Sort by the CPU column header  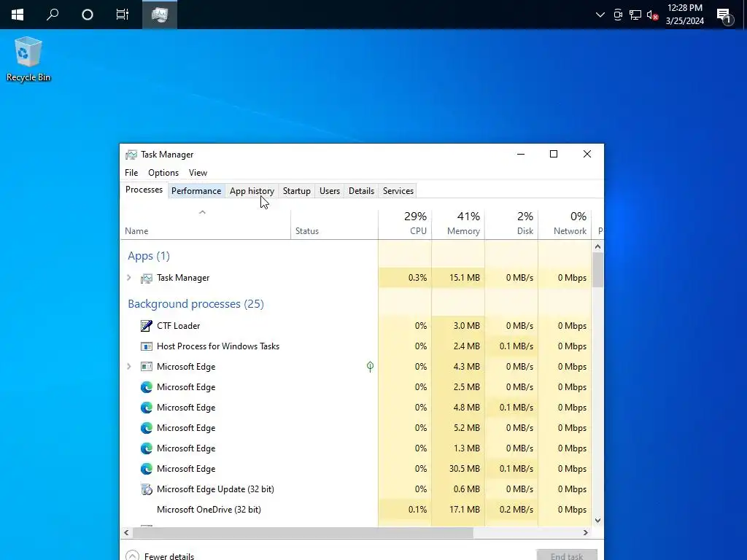click(405, 225)
